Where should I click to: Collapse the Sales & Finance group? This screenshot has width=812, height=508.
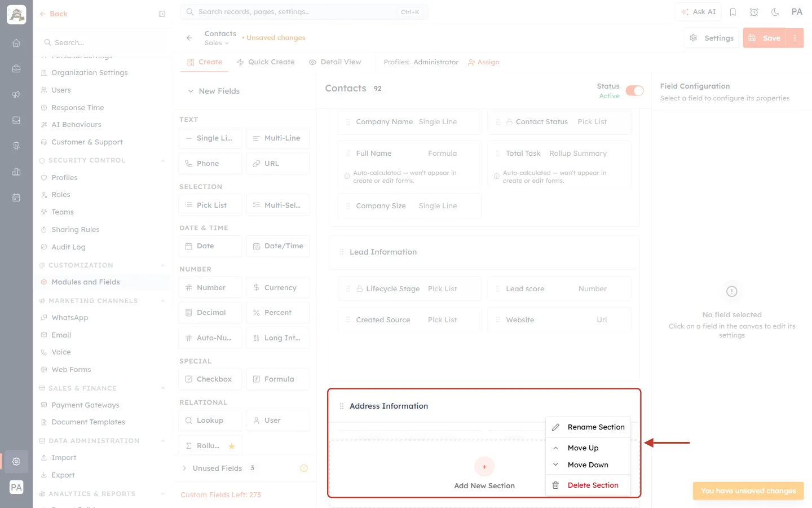click(x=162, y=388)
